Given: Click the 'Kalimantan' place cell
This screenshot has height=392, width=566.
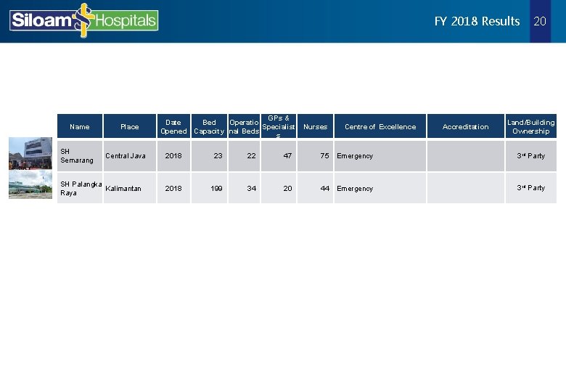Looking at the screenshot, I should pyautogui.click(x=130, y=188).
